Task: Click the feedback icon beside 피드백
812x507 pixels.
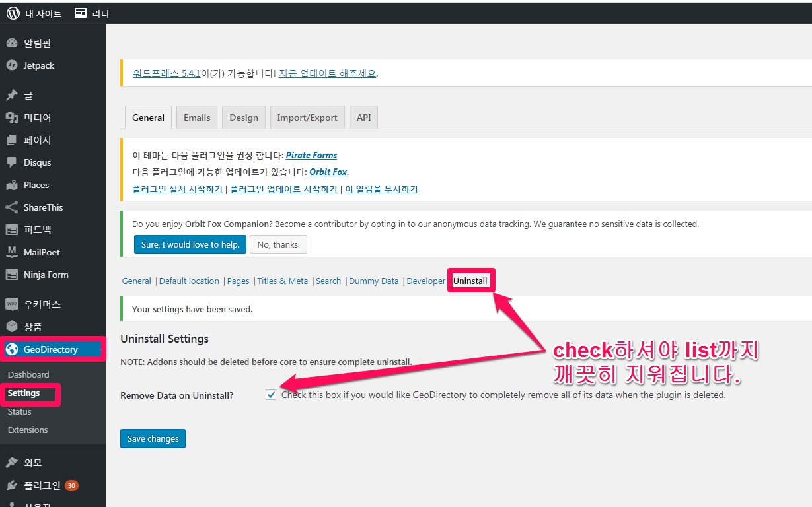Action: (x=12, y=230)
